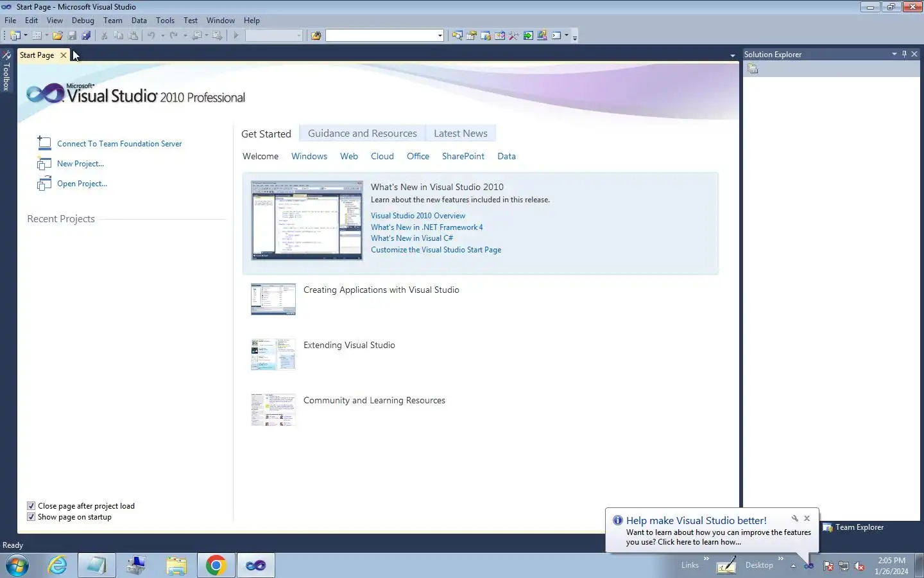Click the Start Page green arrow toolbar icon
Image resolution: width=924 pixels, height=578 pixels.
pos(528,35)
